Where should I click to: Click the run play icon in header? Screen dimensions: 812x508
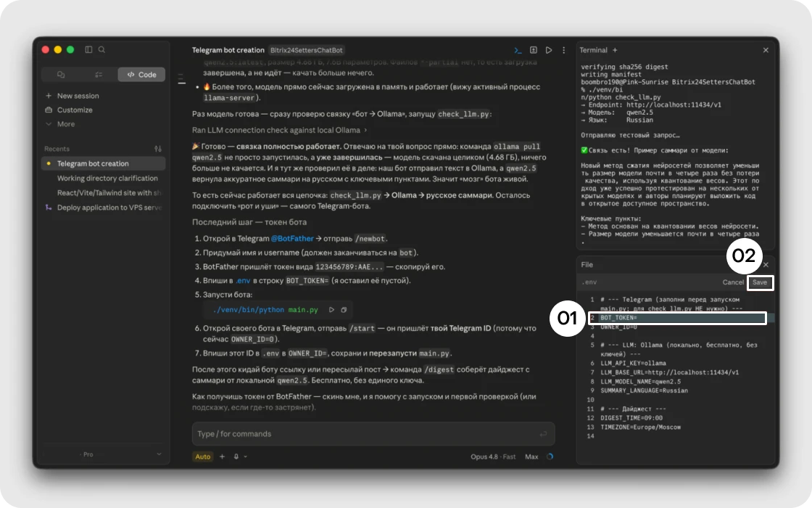point(548,50)
